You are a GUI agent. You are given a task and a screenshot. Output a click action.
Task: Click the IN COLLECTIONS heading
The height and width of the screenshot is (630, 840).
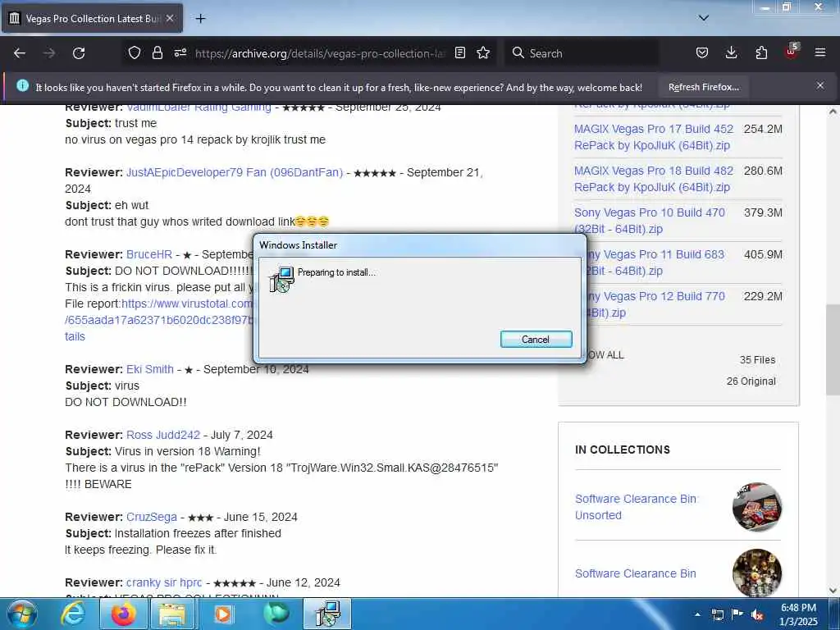pyautogui.click(x=623, y=450)
